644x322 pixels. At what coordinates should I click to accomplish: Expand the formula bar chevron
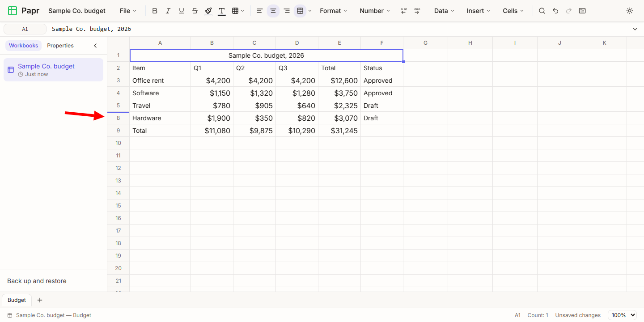(x=635, y=29)
